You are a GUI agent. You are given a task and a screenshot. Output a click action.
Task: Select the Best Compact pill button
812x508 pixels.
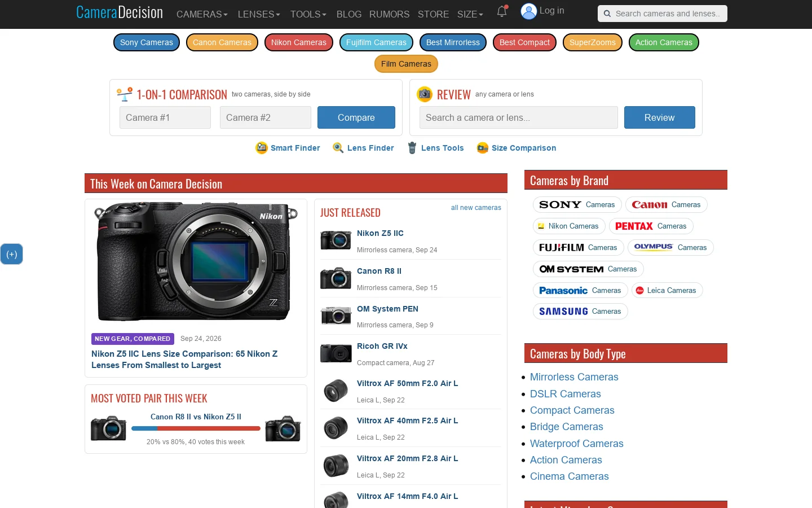click(524, 42)
